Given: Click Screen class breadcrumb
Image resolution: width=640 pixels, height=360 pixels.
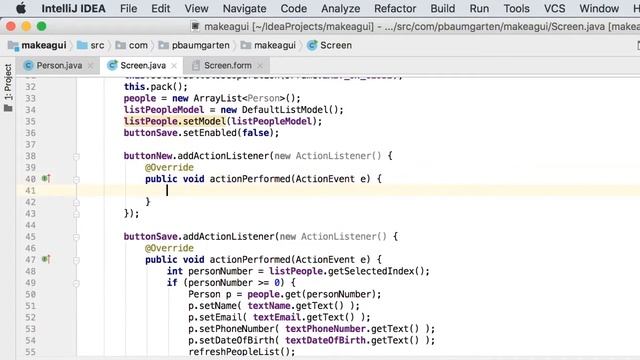Looking at the screenshot, I should pyautogui.click(x=329, y=45).
